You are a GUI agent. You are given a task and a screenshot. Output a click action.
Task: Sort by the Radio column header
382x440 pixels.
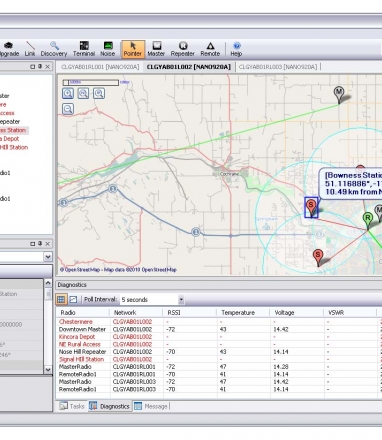pos(83,313)
